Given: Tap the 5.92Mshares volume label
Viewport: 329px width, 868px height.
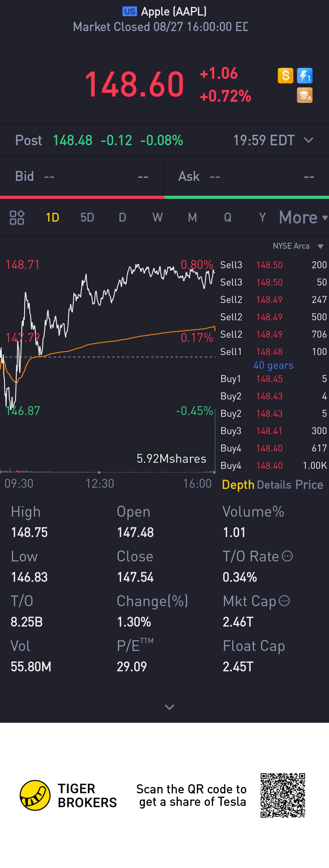Looking at the screenshot, I should 171,459.
